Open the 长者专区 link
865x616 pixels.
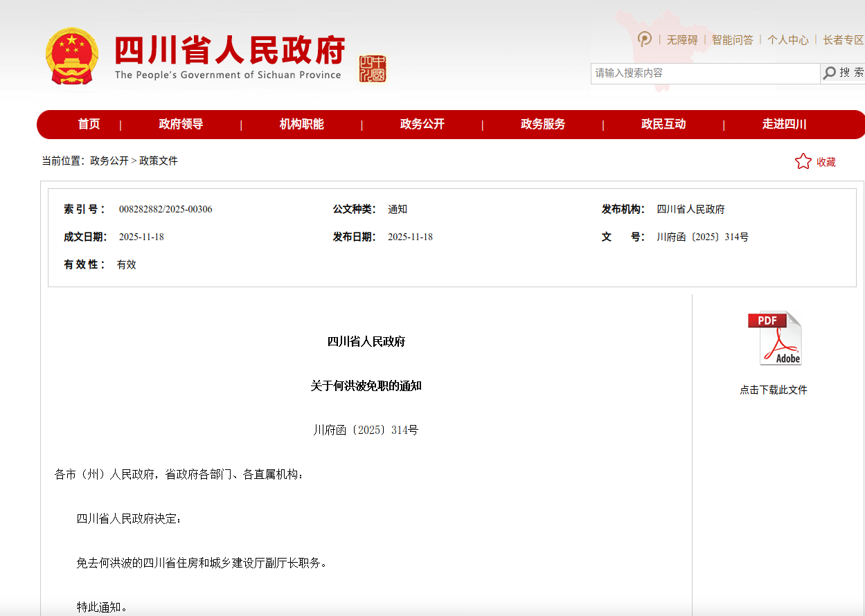(x=843, y=40)
